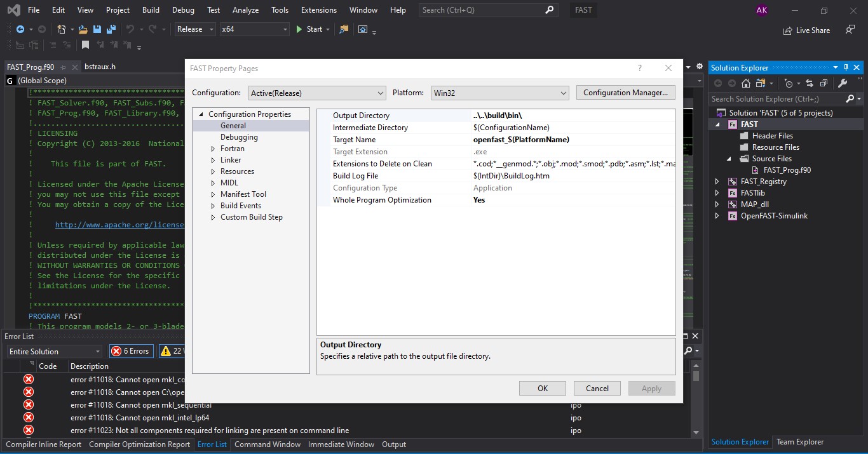Save all files with the Save All icon
This screenshot has height=454, width=868.
pos(111,29)
